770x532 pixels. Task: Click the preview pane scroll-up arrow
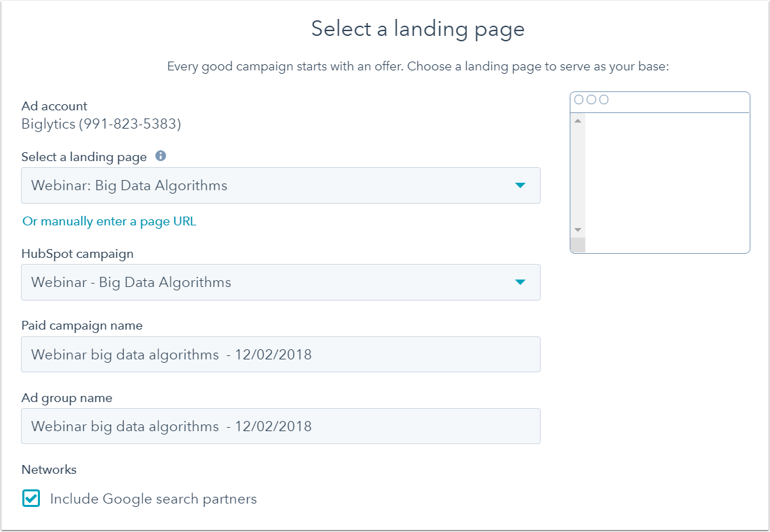pyautogui.click(x=578, y=121)
